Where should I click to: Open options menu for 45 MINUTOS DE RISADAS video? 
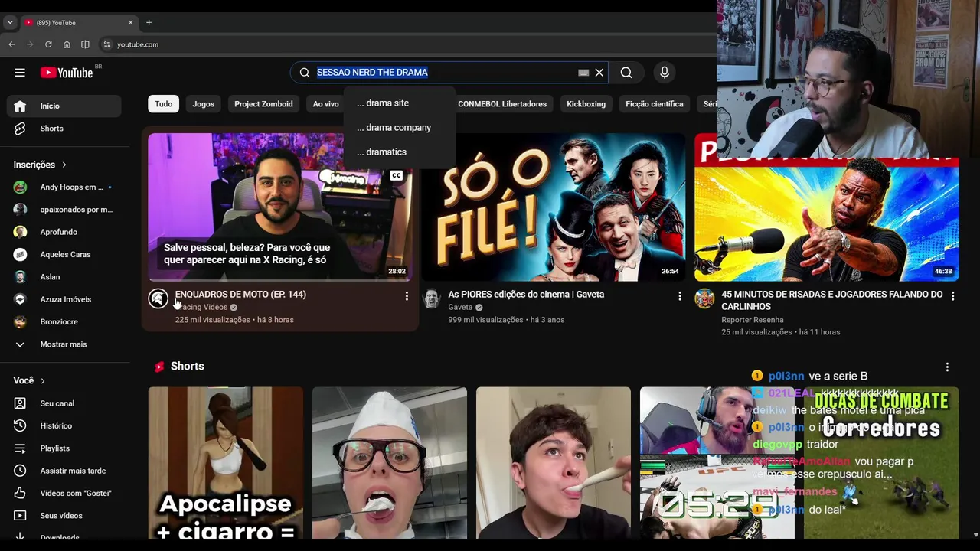click(952, 296)
